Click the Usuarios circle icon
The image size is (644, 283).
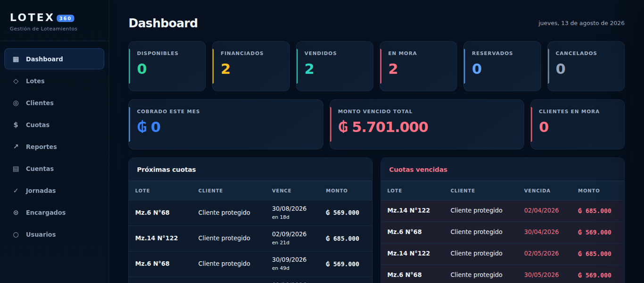pos(16,234)
